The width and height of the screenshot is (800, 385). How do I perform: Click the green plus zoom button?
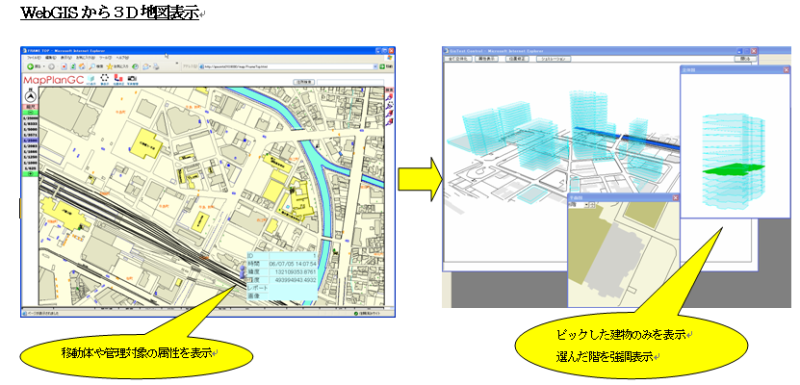tap(30, 173)
